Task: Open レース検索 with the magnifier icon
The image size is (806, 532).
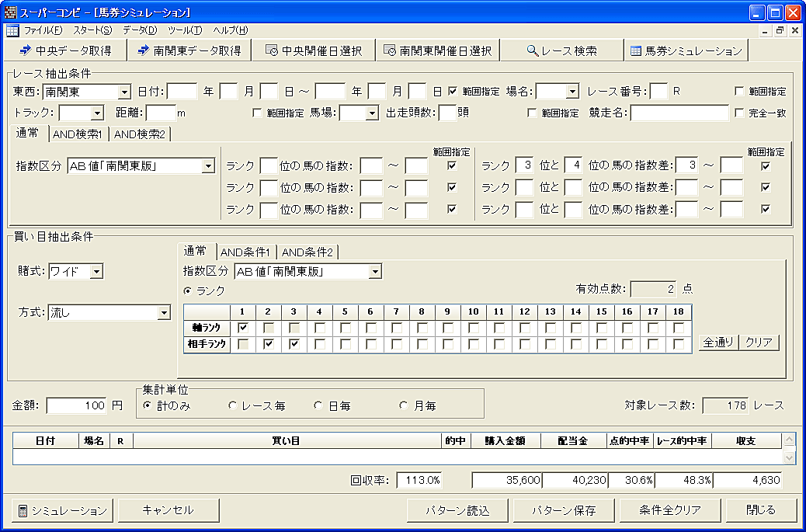Action: coord(562,51)
